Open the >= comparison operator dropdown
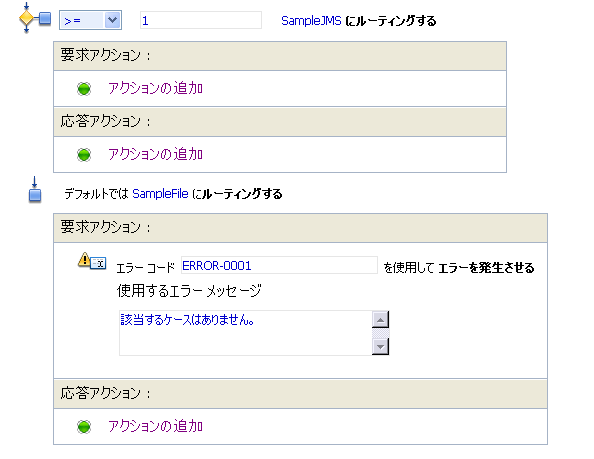Viewport: 594px width, 459px height. (91, 20)
